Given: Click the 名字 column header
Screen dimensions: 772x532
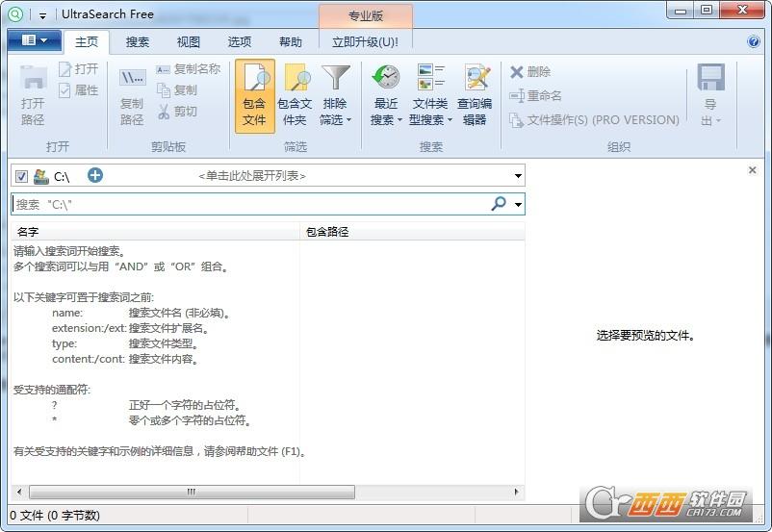Looking at the screenshot, I should point(155,231).
